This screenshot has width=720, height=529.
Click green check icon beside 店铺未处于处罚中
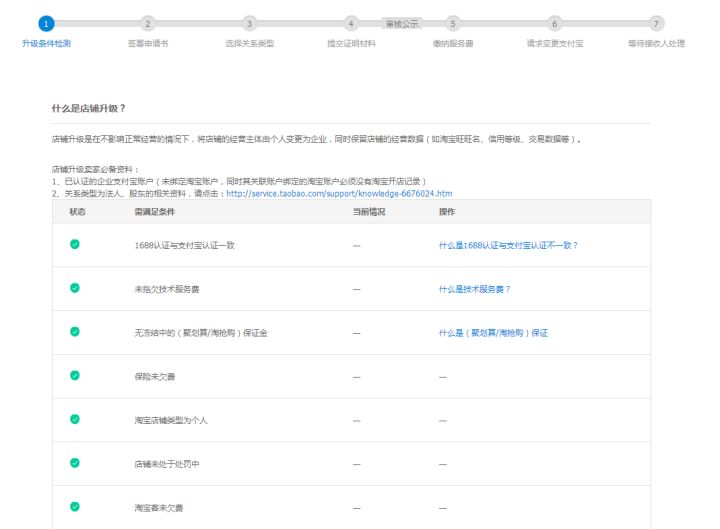tap(75, 463)
